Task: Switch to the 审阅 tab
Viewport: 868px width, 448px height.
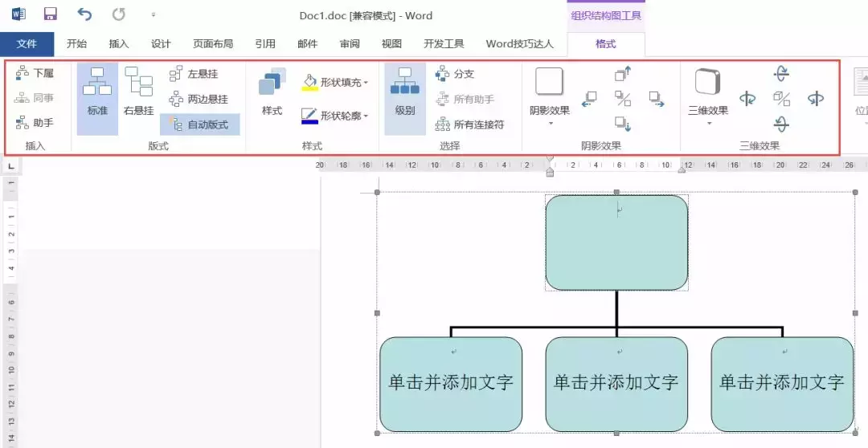Action: [x=350, y=44]
